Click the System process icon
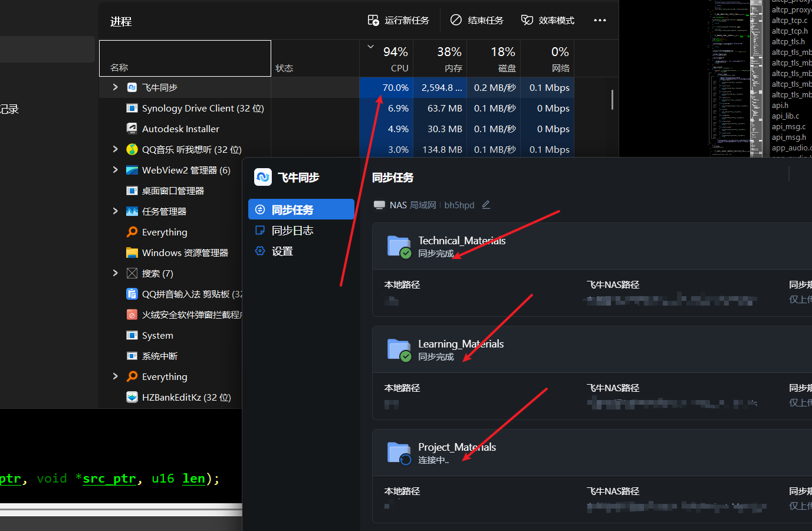Viewport: 812px width, 531px height. (x=132, y=335)
